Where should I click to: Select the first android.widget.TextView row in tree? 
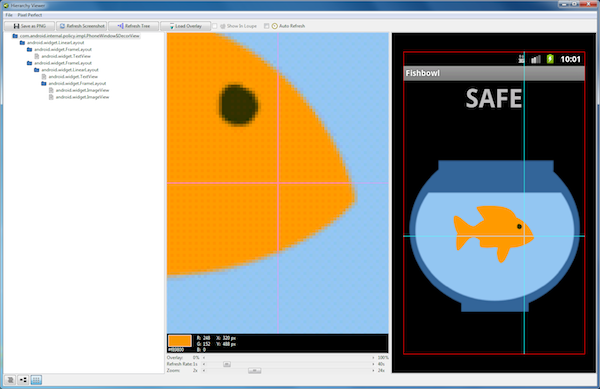[x=62, y=56]
